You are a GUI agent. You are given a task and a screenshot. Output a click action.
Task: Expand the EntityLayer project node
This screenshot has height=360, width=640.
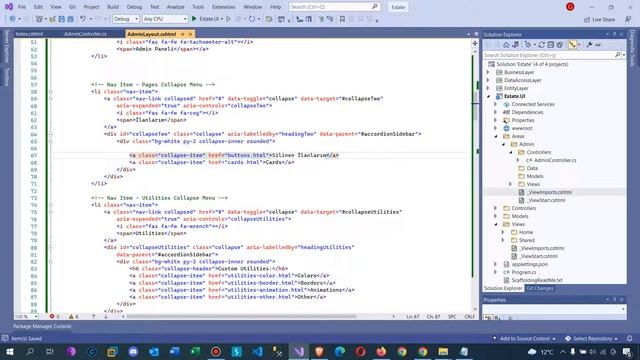point(488,88)
